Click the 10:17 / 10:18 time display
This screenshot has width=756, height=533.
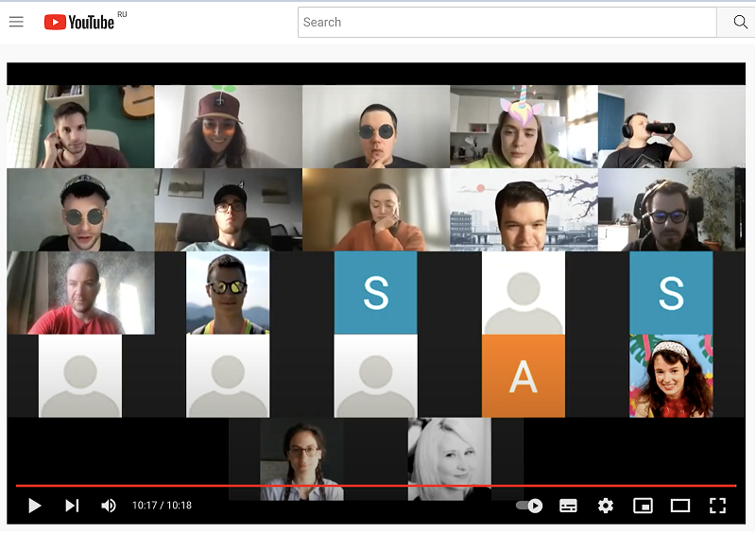coord(162,506)
